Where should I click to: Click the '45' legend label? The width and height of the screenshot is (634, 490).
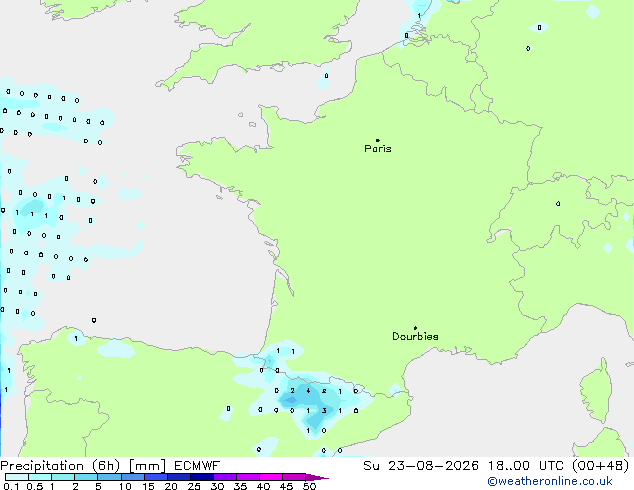[x=286, y=486]
